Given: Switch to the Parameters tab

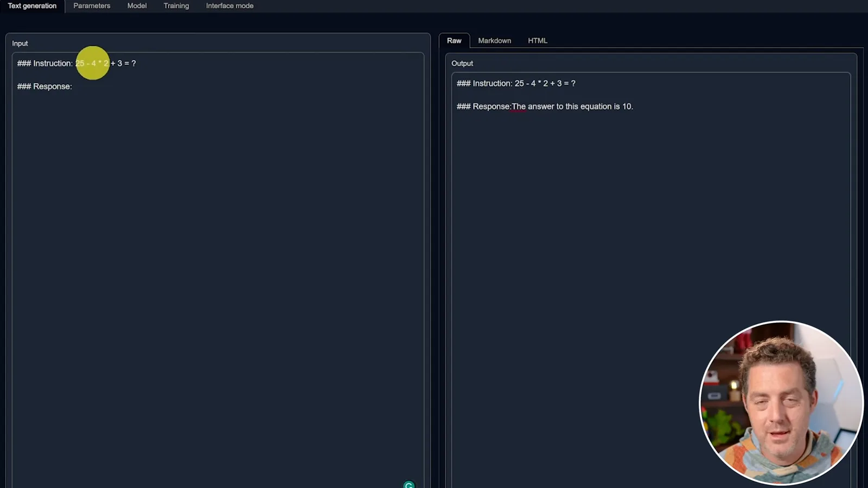Looking at the screenshot, I should pyautogui.click(x=92, y=6).
